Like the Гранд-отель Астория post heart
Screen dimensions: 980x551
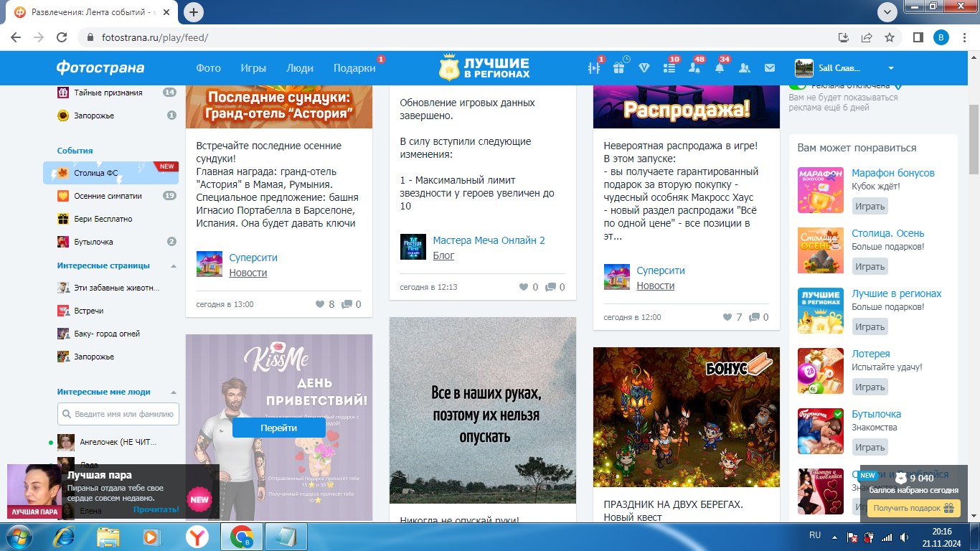click(320, 304)
